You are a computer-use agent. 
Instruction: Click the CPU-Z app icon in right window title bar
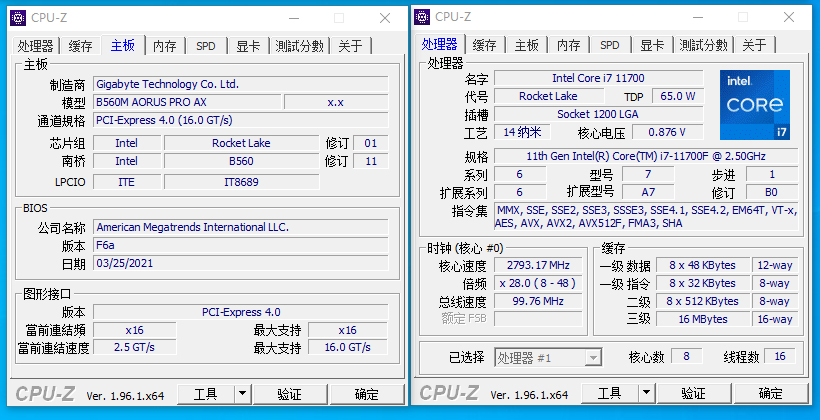422,17
